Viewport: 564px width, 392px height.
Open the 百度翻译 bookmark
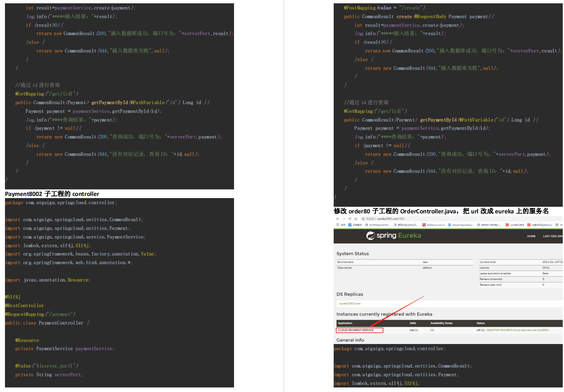tap(355, 225)
